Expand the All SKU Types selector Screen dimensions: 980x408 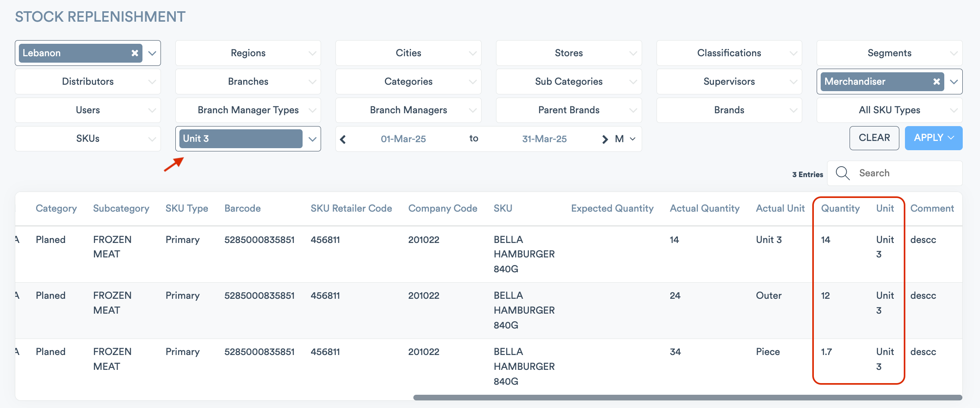tap(954, 110)
